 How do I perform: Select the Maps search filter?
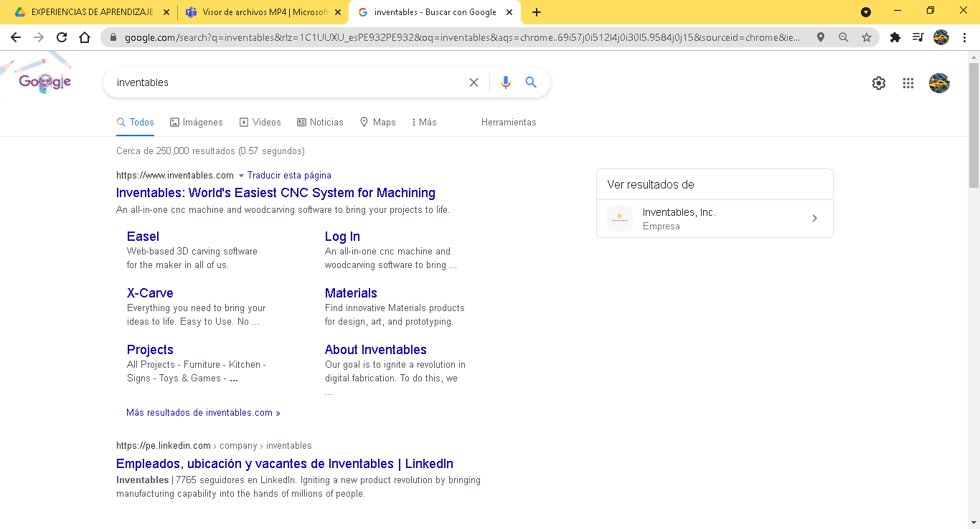378,123
